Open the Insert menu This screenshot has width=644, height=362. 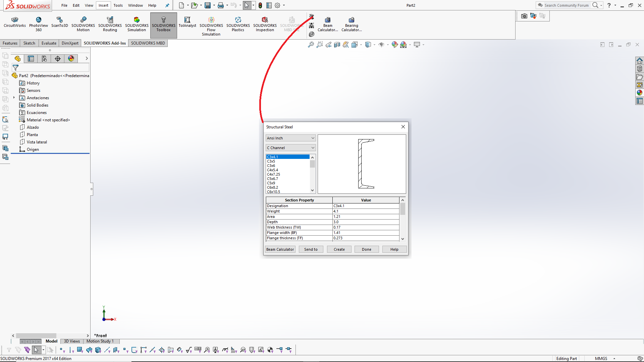pyautogui.click(x=103, y=5)
